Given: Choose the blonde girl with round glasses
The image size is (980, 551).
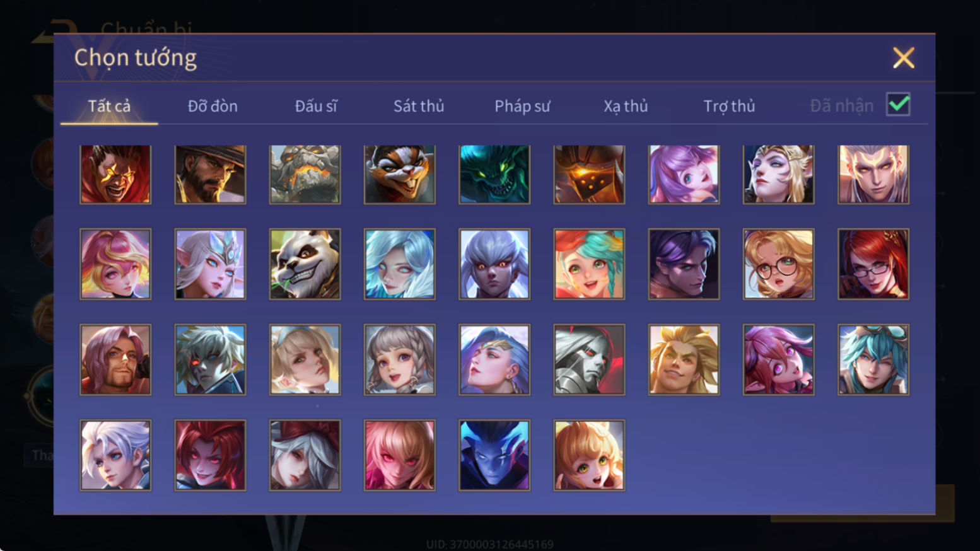Looking at the screenshot, I should click(x=778, y=264).
